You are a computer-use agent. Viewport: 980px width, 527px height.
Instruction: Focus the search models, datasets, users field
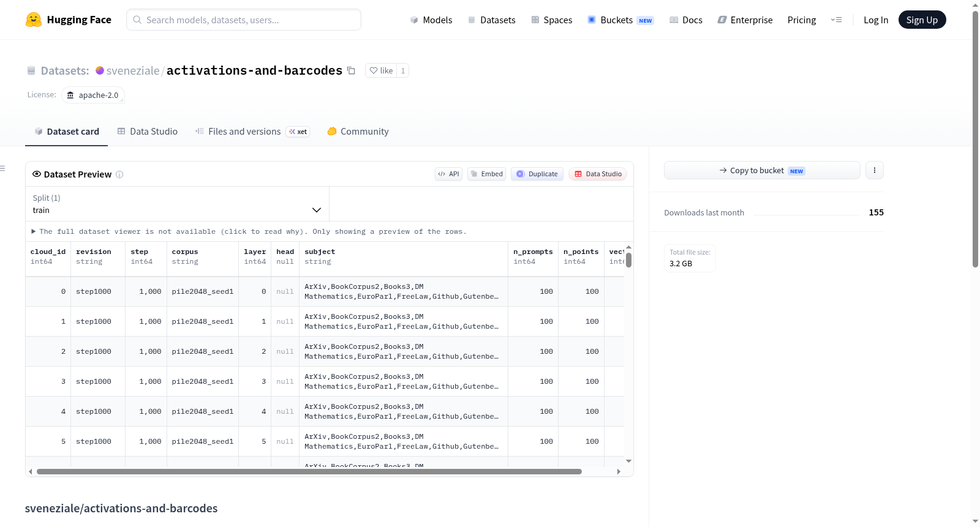[x=244, y=20]
